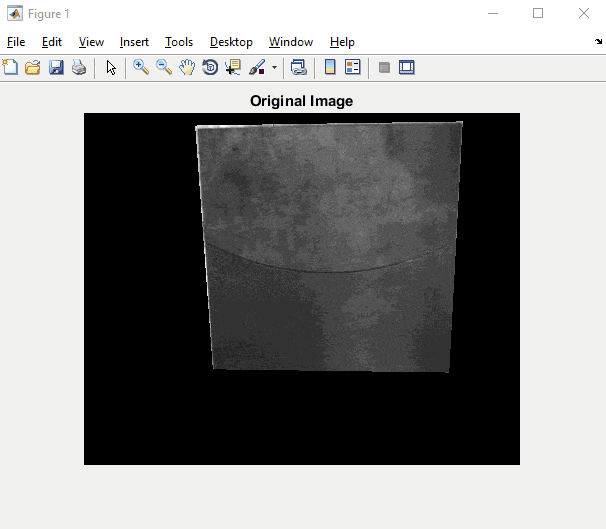Print the figure with the printer icon
The width and height of the screenshot is (606, 529).
[78, 68]
